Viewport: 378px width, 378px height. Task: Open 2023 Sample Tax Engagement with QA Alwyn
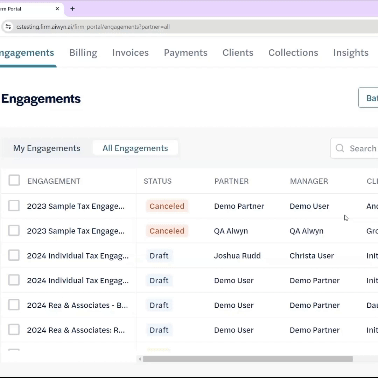76,231
